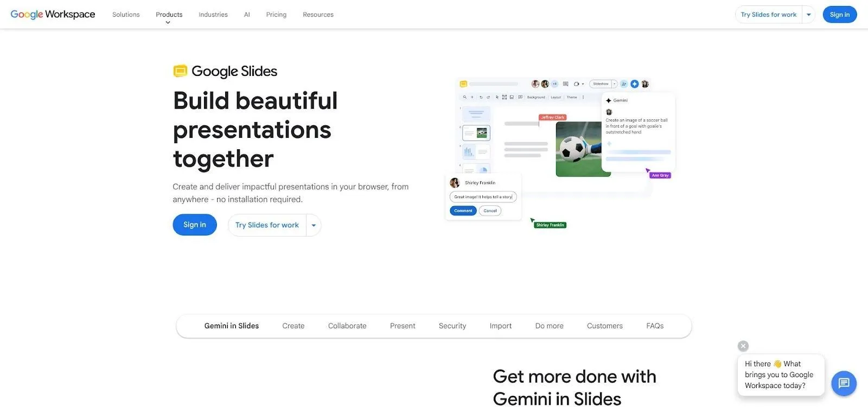The height and width of the screenshot is (407, 868).
Task: Go to the AI menu item
Action: pos(247,15)
